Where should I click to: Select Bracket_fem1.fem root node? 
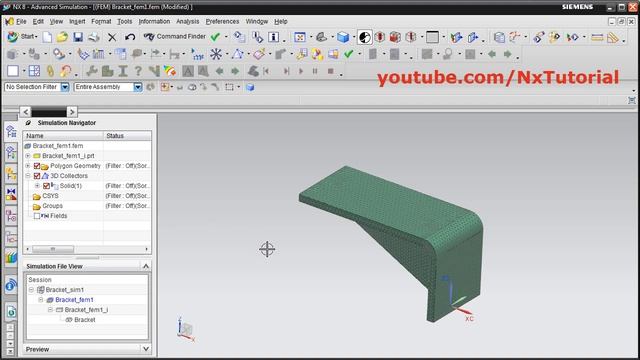58,146
